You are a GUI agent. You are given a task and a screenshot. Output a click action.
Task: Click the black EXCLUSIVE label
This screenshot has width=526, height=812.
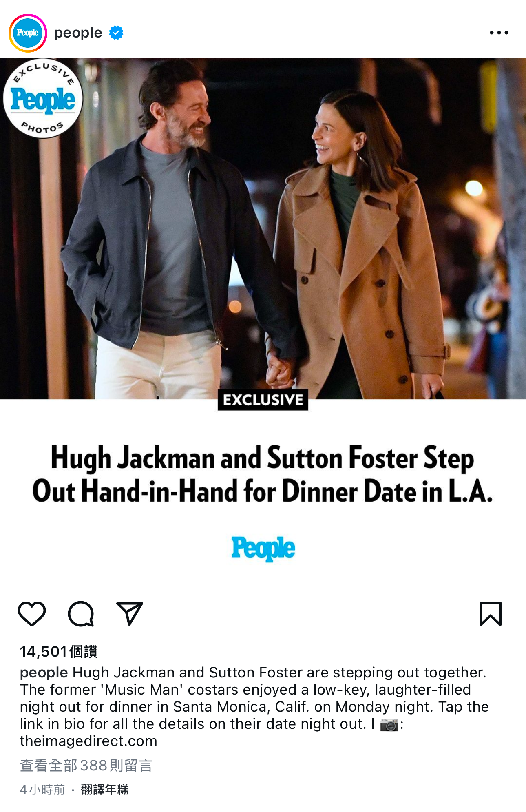pyautogui.click(x=263, y=400)
